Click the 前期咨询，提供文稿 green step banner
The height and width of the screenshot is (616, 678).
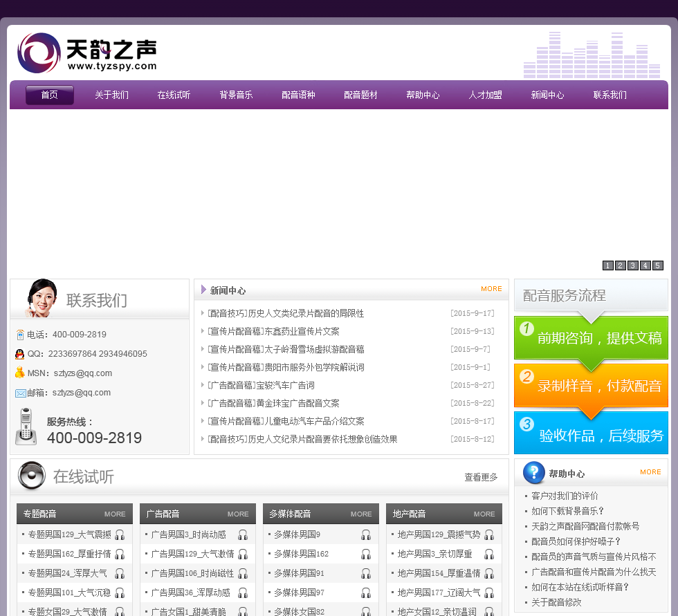[591, 338]
